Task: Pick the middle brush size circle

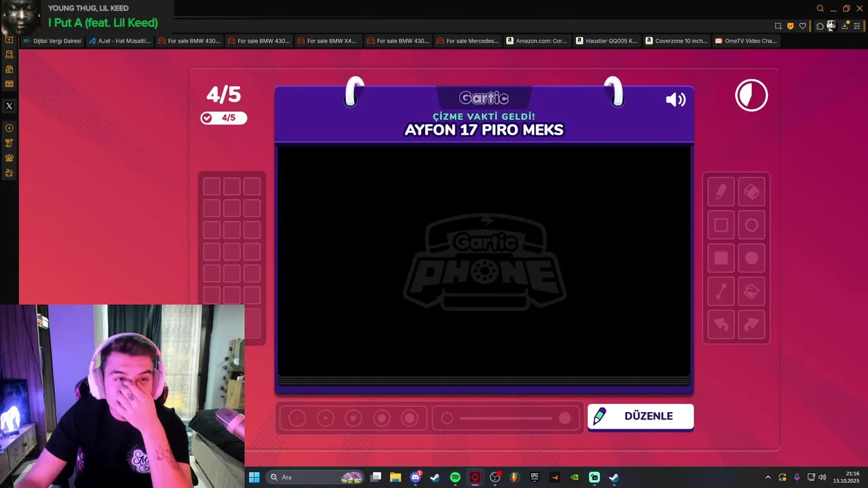Action: point(353,418)
